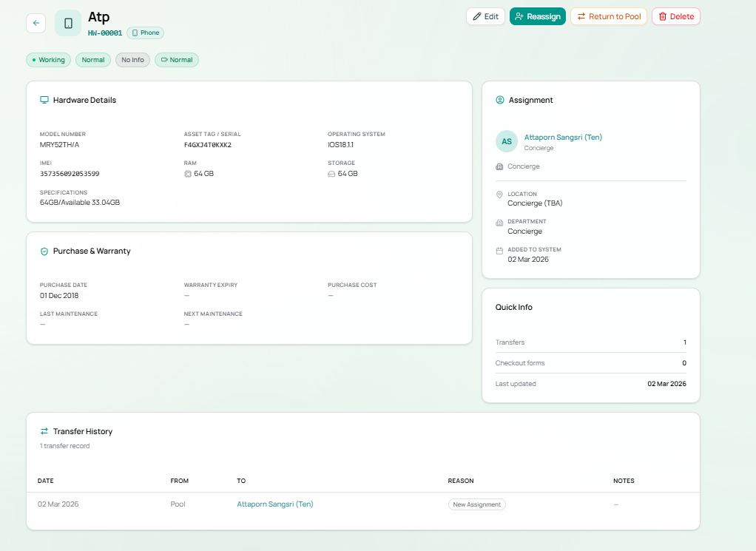Screen dimensions: 756x551
Task: Click the DATE column header
Action: click(x=45, y=481)
